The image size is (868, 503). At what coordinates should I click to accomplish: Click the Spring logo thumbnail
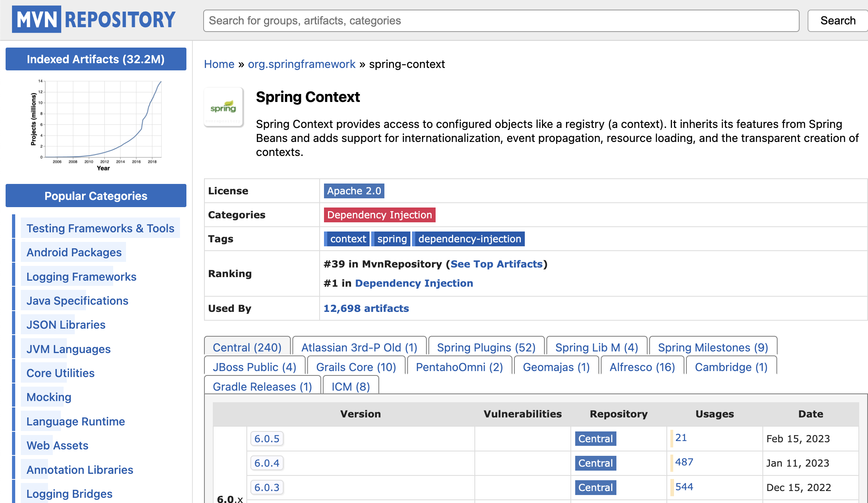(224, 107)
